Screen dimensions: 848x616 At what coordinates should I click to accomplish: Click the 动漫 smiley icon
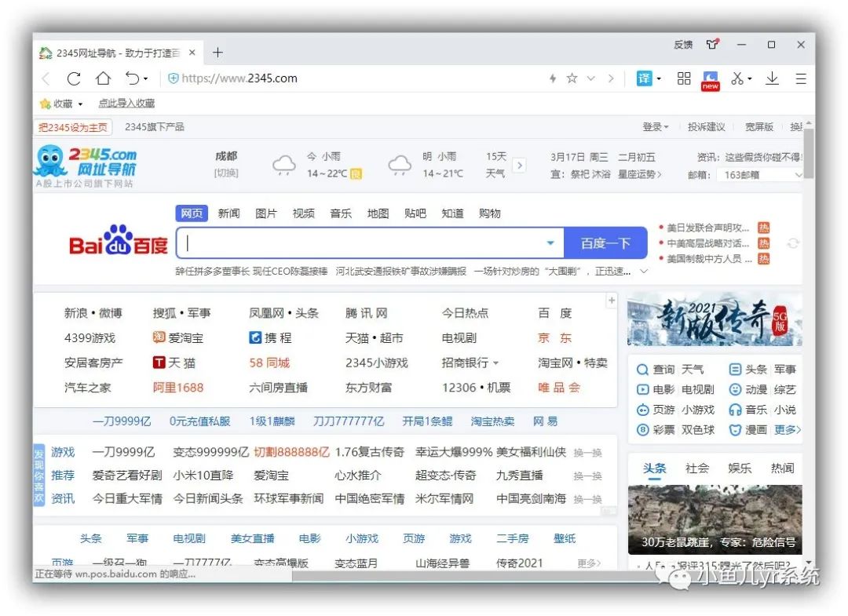tap(735, 389)
